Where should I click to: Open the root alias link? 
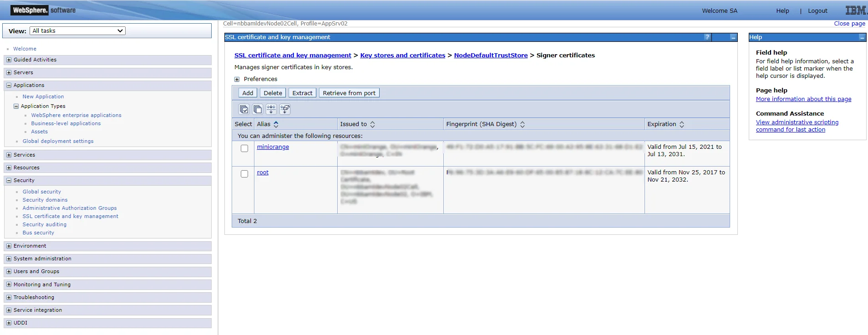coord(263,173)
